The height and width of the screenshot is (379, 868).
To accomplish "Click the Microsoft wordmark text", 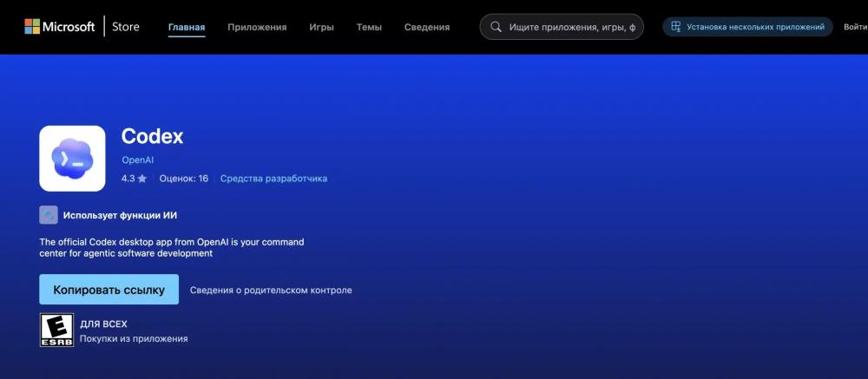I will click(69, 27).
